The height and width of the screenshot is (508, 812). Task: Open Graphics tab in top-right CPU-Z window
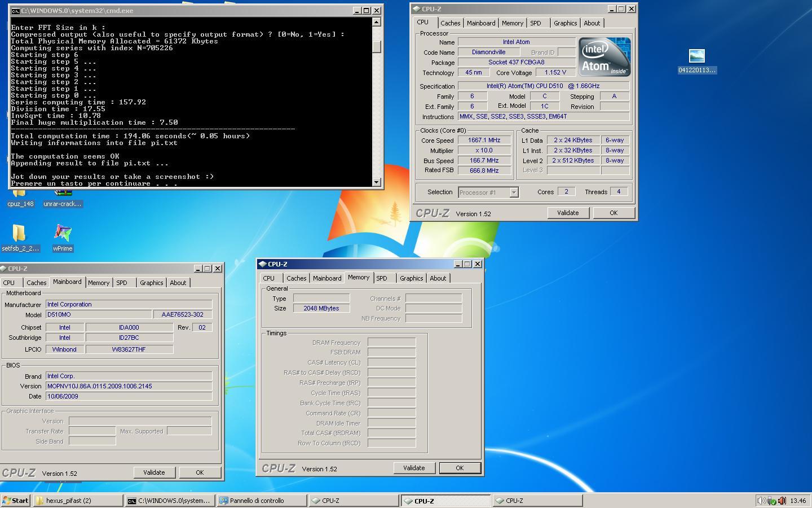pos(565,23)
